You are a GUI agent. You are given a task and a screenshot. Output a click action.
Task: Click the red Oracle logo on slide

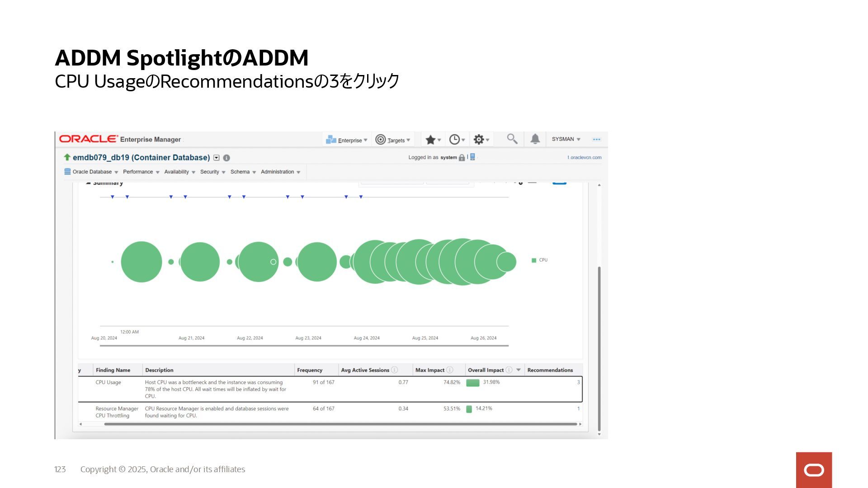click(x=814, y=470)
